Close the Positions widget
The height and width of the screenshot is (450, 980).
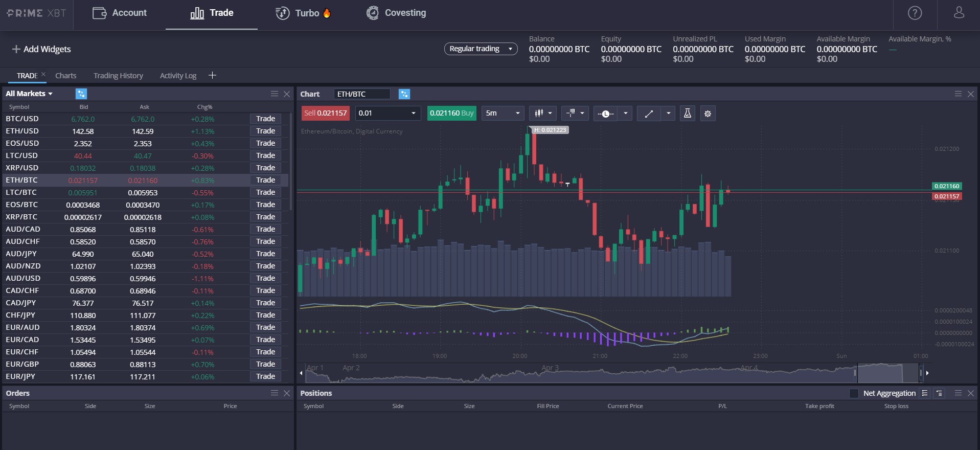[971, 393]
